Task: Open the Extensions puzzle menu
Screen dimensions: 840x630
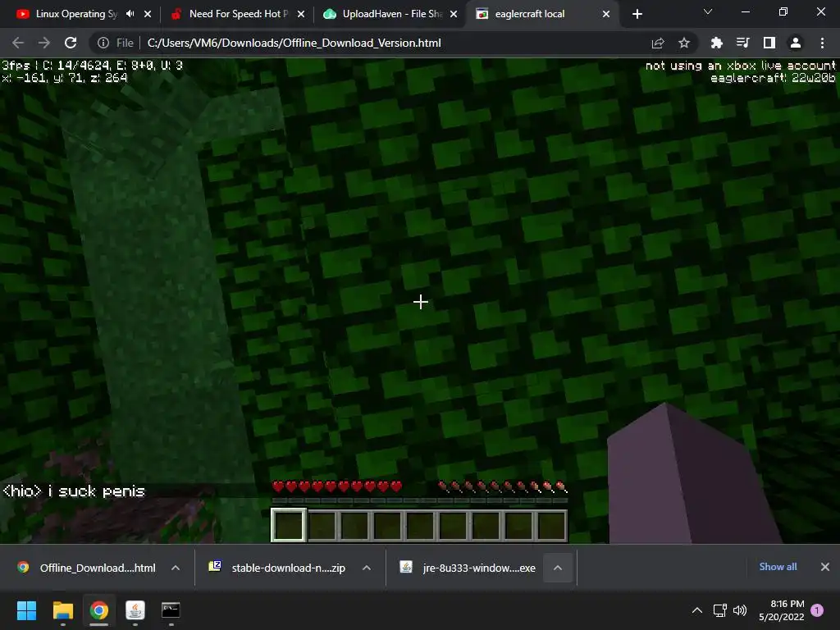Action: 717,43
